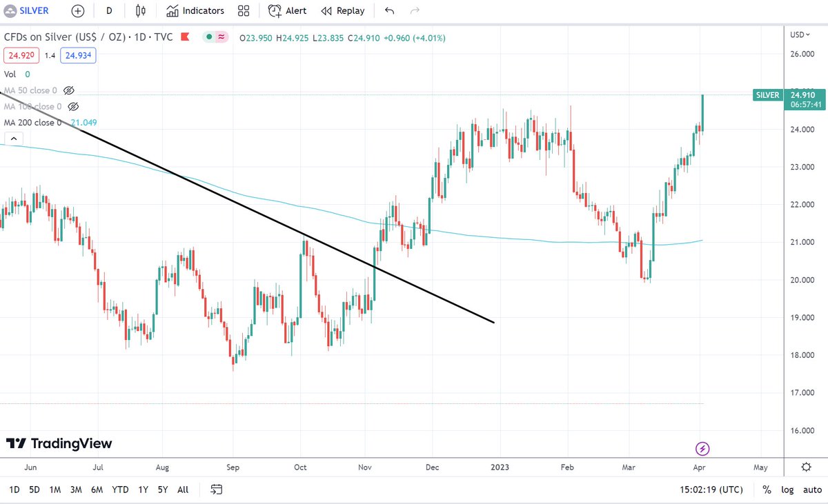Open symbol search by clicking SILVER
The image size is (828, 504).
[x=32, y=10]
